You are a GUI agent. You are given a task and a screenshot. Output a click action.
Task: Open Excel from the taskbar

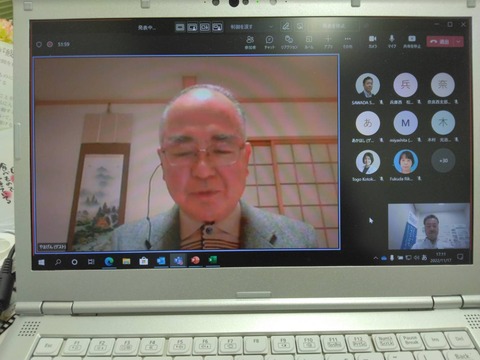click(x=213, y=259)
